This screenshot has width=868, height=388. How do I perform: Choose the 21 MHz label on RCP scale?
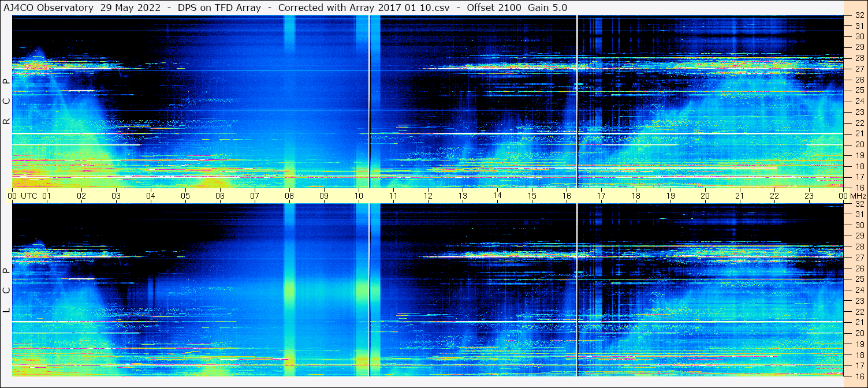pyautogui.click(x=859, y=133)
